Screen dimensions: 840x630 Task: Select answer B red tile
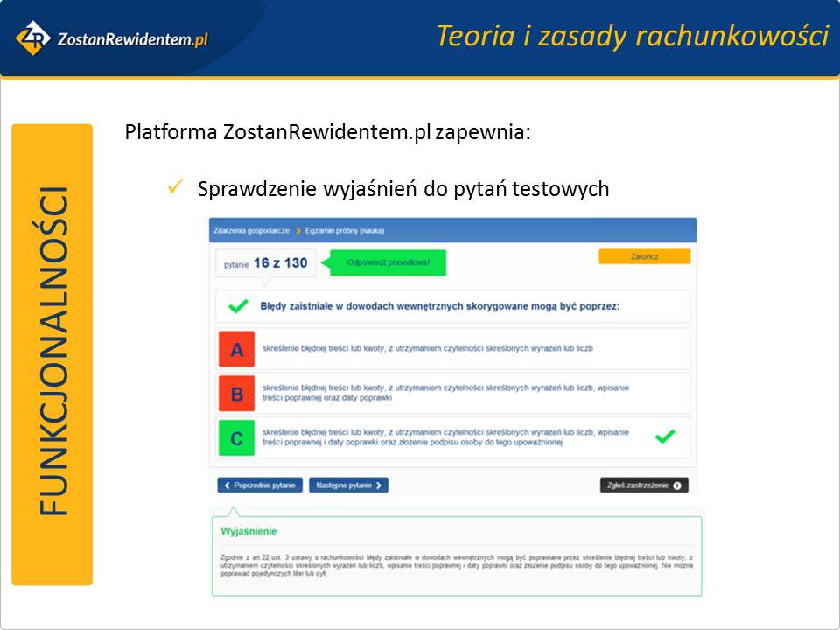(236, 393)
